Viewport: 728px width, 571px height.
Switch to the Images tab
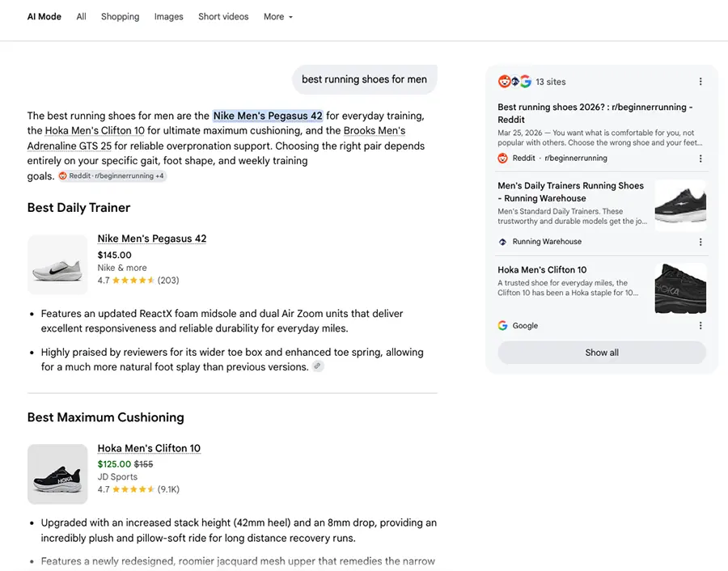[168, 17]
